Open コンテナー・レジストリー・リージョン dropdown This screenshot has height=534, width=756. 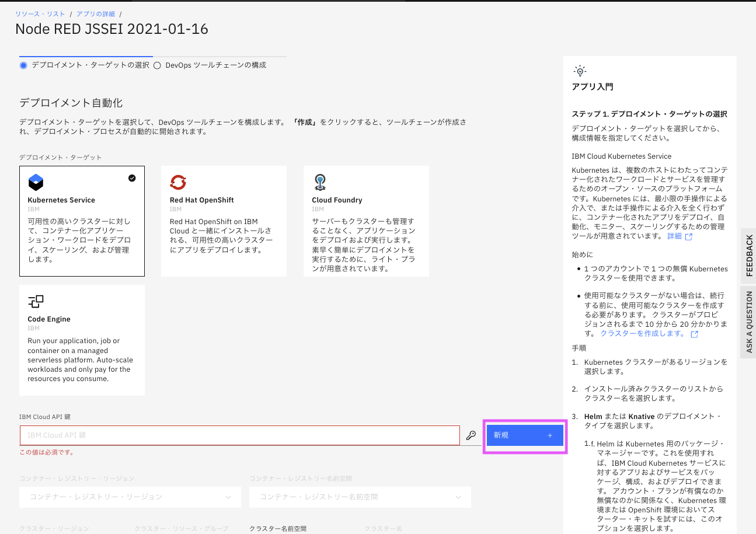[x=130, y=497]
